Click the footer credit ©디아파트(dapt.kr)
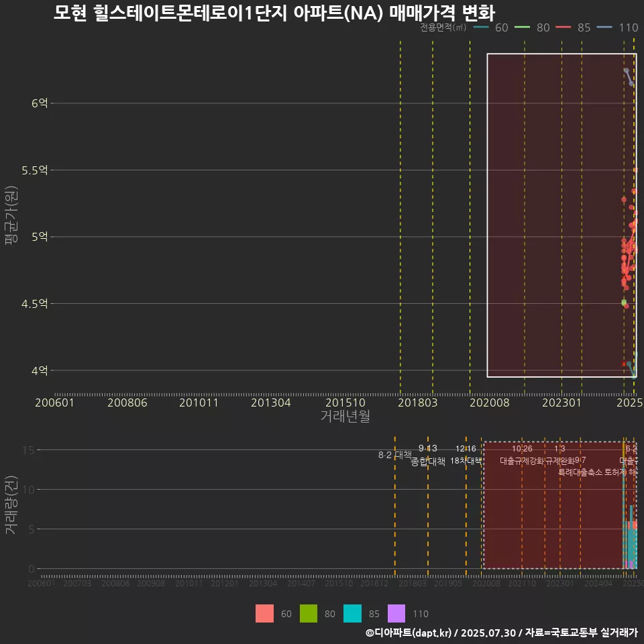Image resolution: width=644 pixels, height=644 pixels. click(409, 633)
